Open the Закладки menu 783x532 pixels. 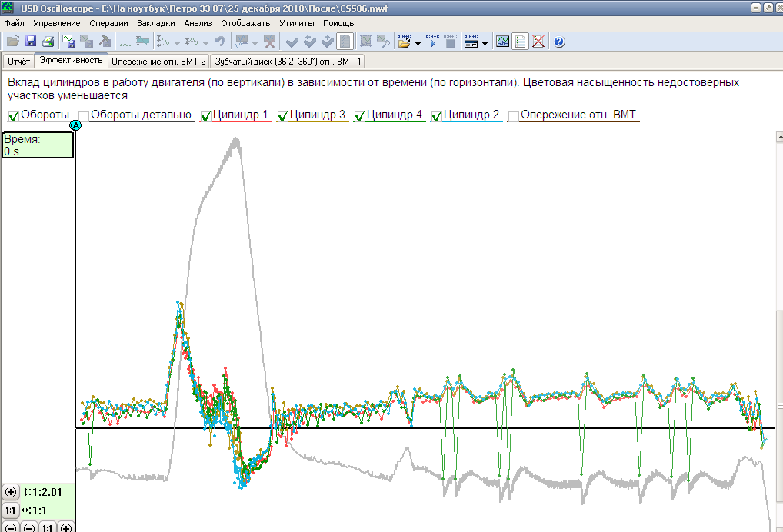pyautogui.click(x=155, y=23)
